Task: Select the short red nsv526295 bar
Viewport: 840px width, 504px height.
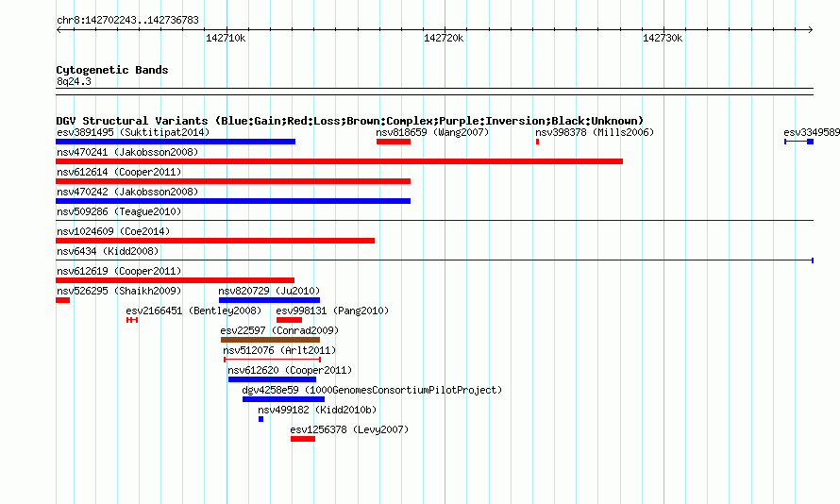Action: tap(62, 300)
